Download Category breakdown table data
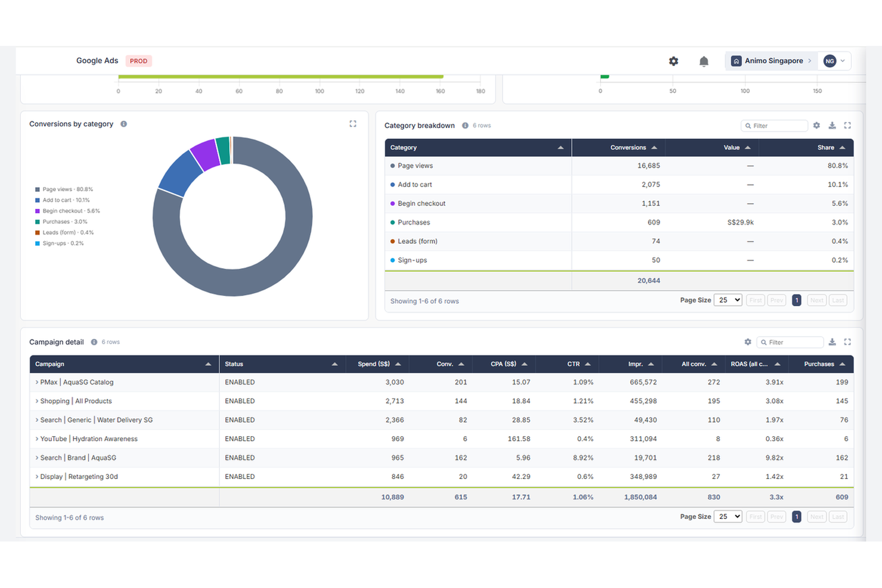882x588 pixels. point(832,126)
